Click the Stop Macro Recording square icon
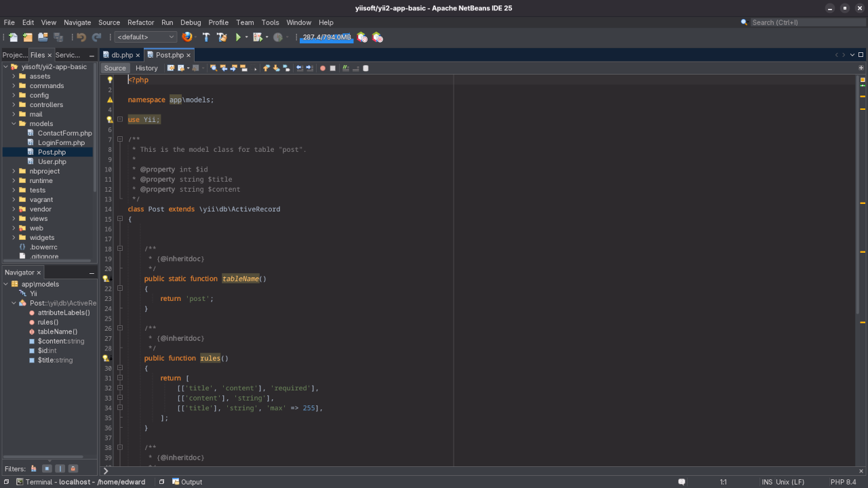Viewport: 868px width, 488px height. 332,68
